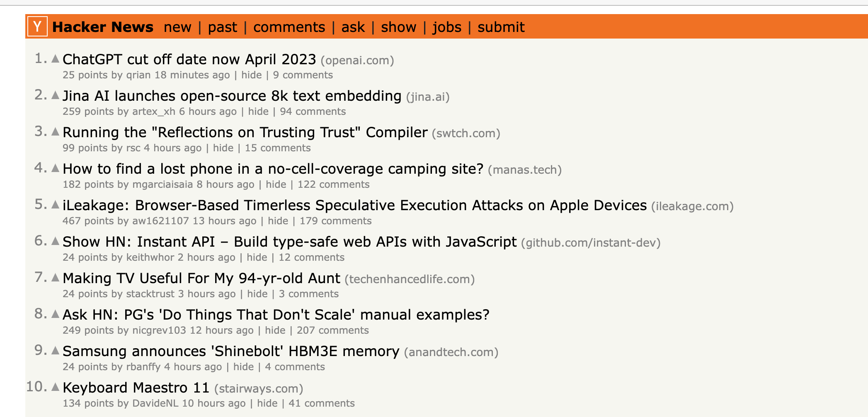
Task: Hide the ChatGPT cut off date story
Action: coord(252,75)
